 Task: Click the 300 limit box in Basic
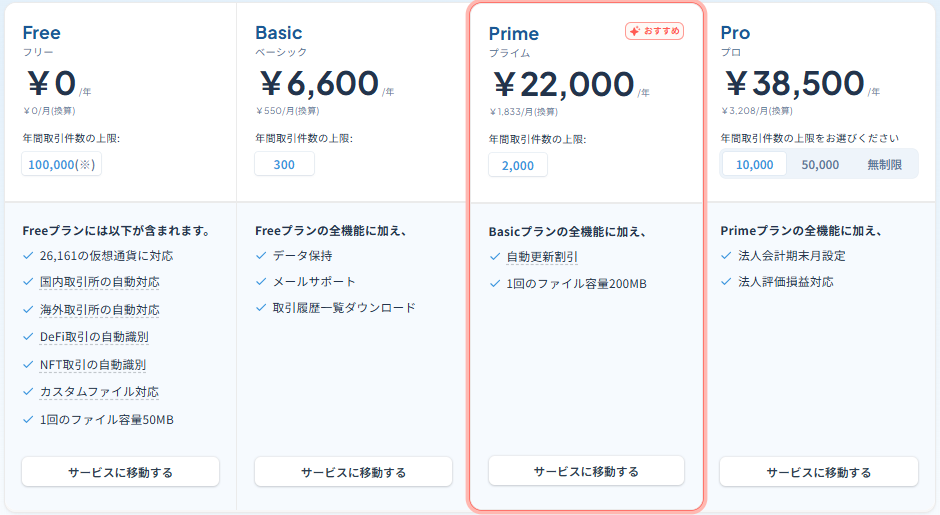[284, 165]
